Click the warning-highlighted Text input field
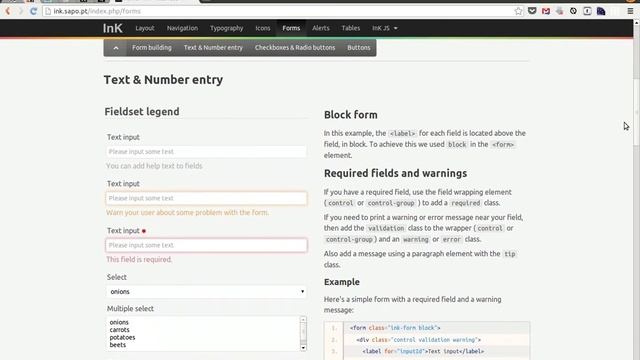This screenshot has height=360, width=640. [x=206, y=198]
